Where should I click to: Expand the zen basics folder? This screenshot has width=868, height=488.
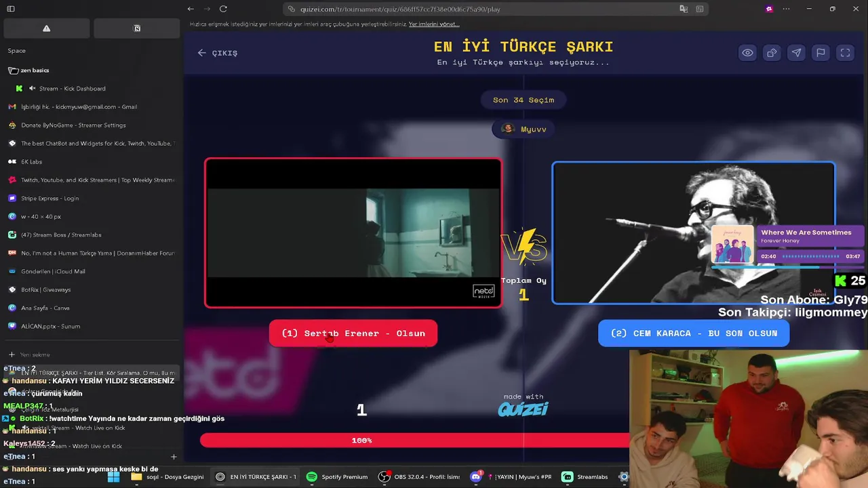(x=28, y=70)
